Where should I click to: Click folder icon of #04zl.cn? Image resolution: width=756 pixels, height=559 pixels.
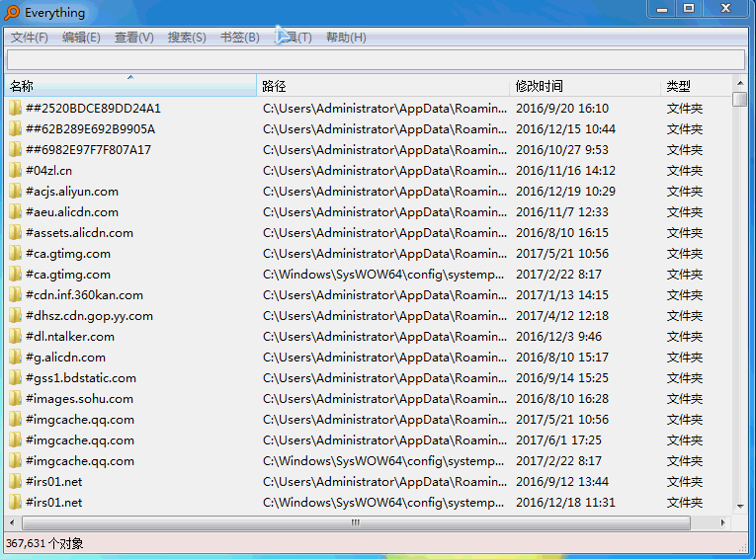click(16, 170)
